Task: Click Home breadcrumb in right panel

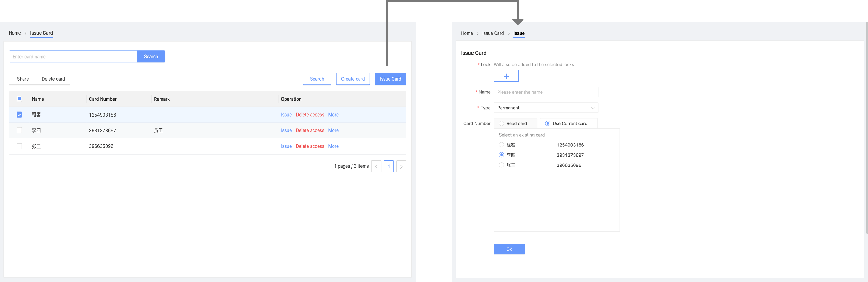Action: (467, 33)
